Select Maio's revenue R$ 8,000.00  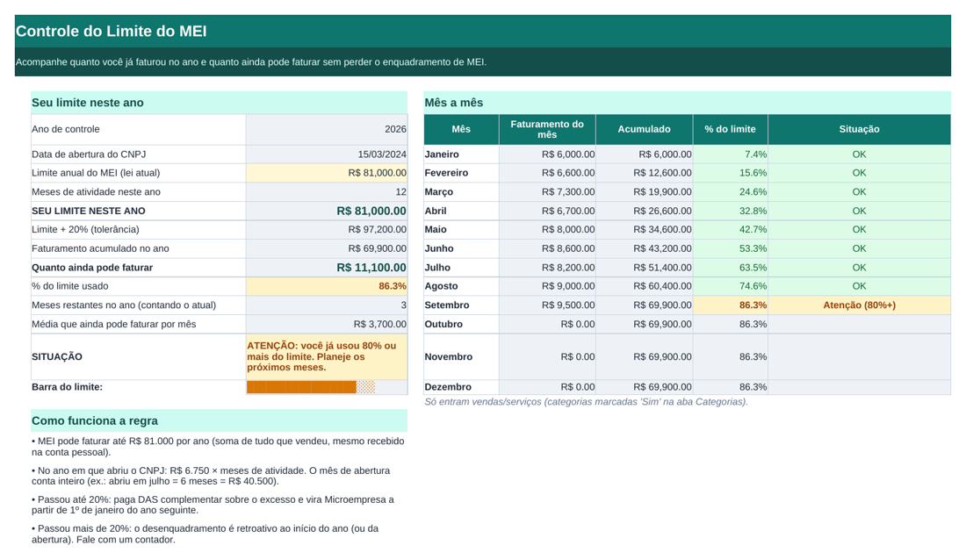[547, 230]
